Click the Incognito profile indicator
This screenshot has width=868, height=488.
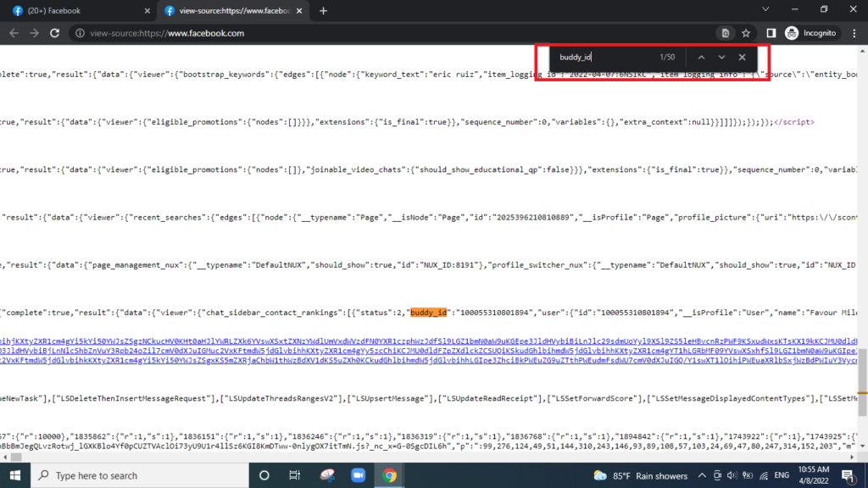pyautogui.click(x=810, y=33)
